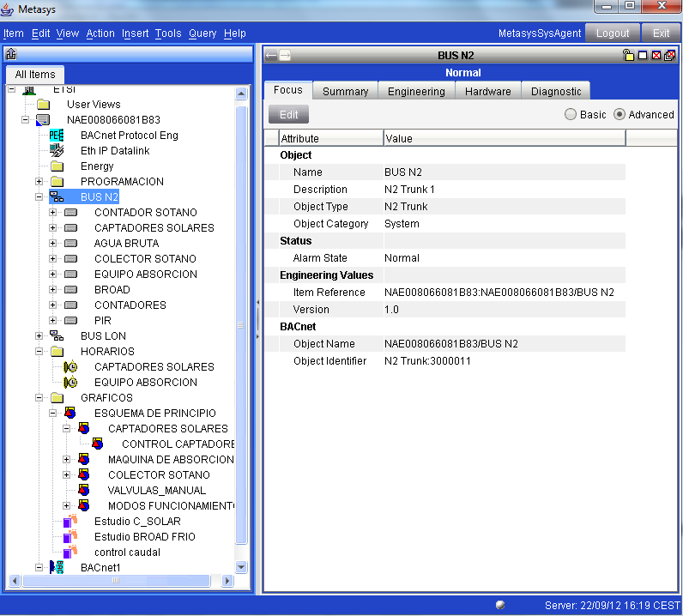Image resolution: width=683 pixels, height=616 pixels.
Task: Switch to the Summary tab
Action: 346,91
